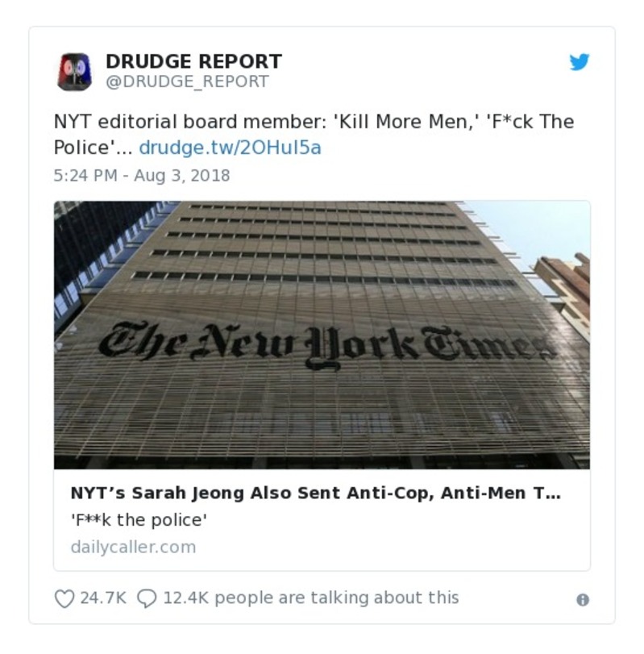Open the DRUDGE REPORT display name

point(193,62)
